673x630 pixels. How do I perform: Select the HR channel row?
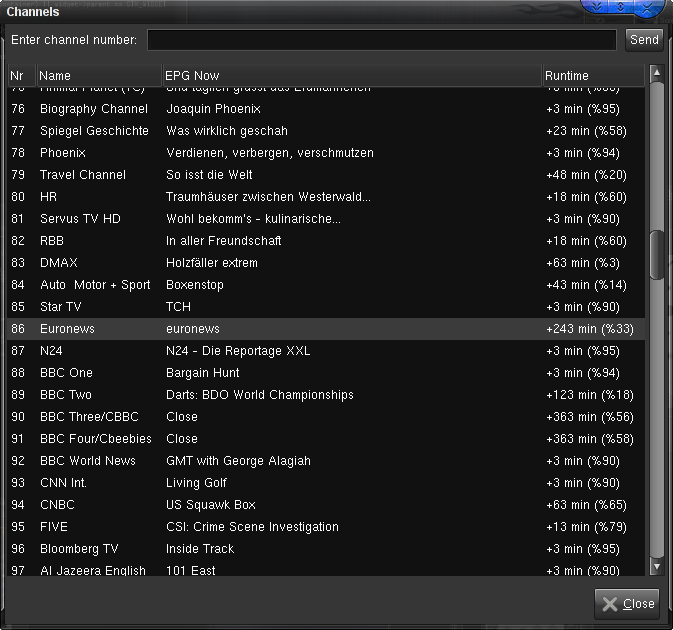(326, 197)
